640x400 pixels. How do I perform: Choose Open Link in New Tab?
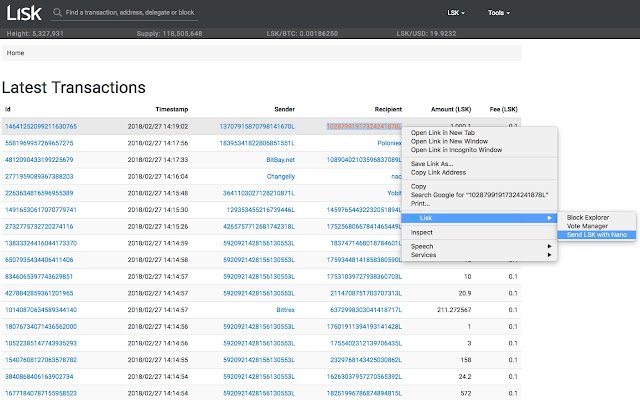[442, 133]
